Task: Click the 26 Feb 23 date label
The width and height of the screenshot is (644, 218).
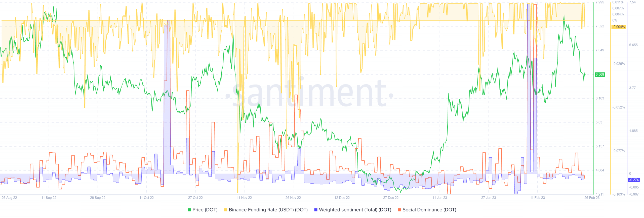Action: [592, 198]
